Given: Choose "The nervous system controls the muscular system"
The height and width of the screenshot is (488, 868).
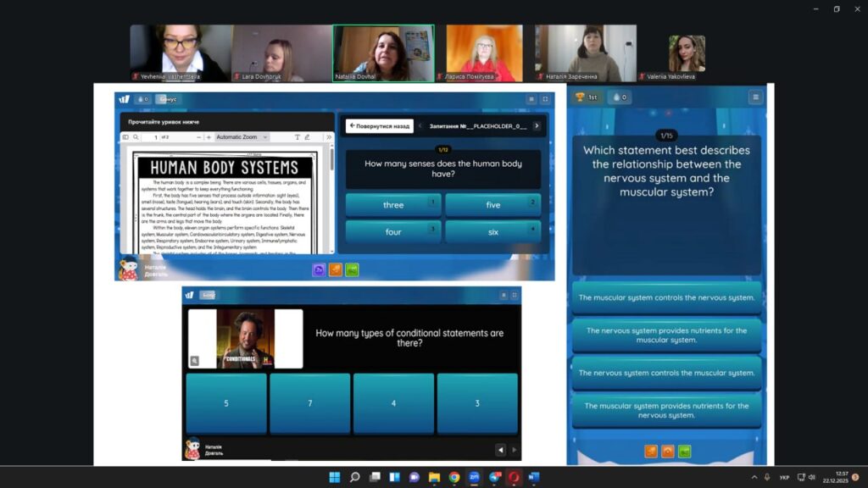Looking at the screenshot, I should click(666, 373).
